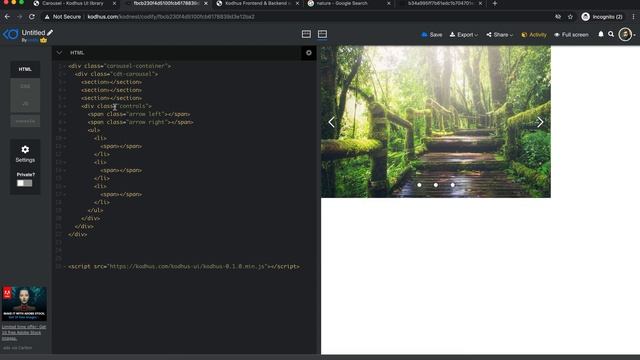Click the 'arrow left' span code line

tap(139, 114)
